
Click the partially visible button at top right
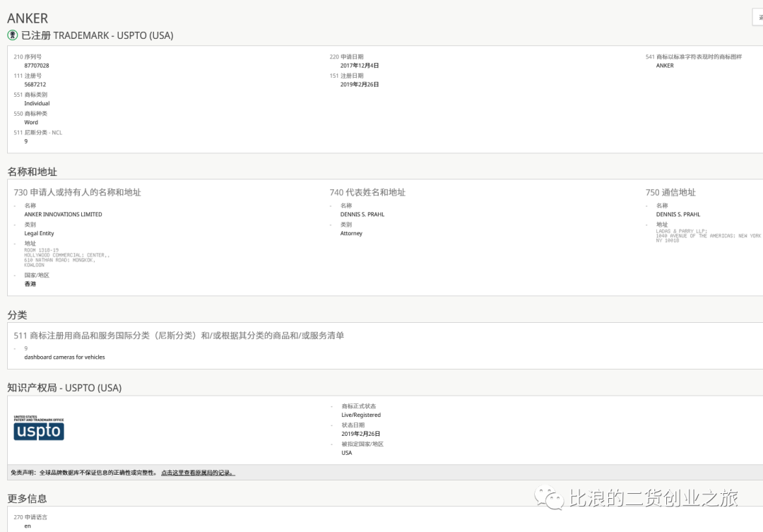(757, 18)
